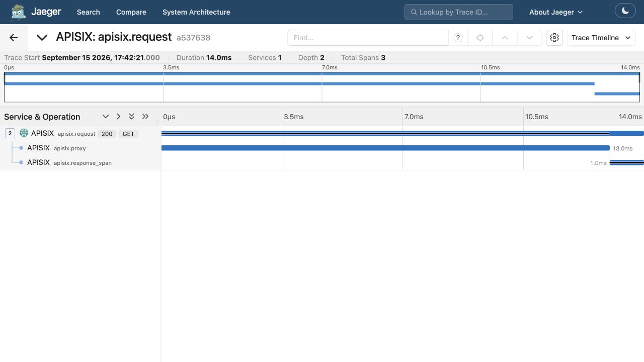Click the 200 status tag
644x362 pixels.
click(x=107, y=134)
